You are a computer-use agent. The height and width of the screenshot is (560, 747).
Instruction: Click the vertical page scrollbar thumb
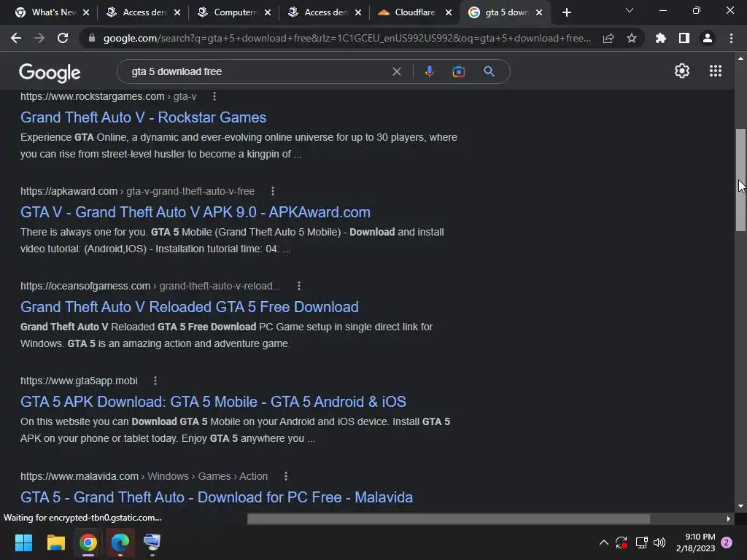click(740, 180)
